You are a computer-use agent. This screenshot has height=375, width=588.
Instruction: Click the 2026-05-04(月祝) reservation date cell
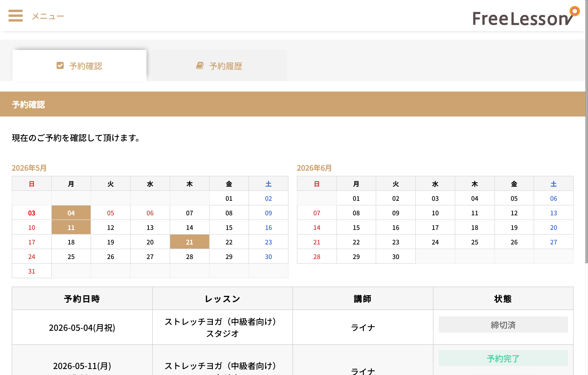tap(82, 327)
